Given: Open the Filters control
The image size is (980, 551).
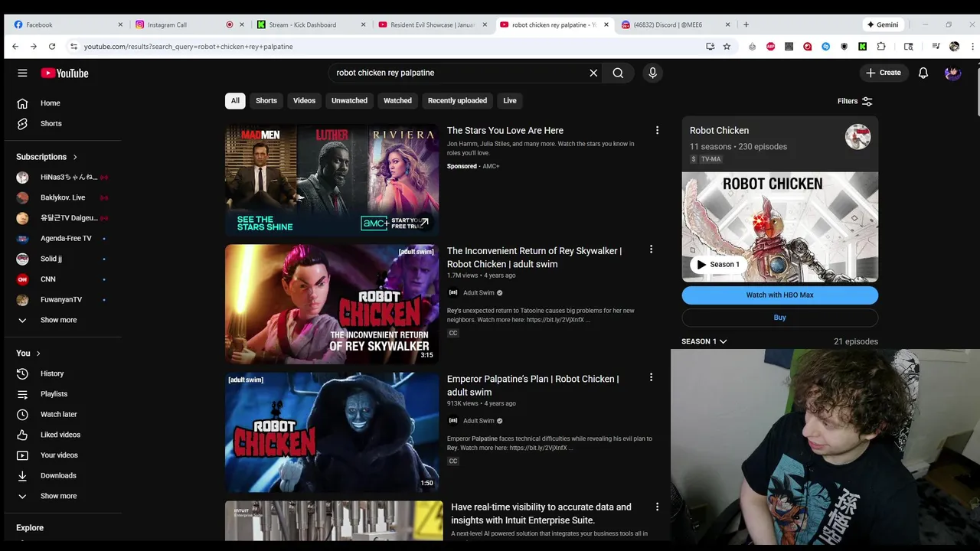Looking at the screenshot, I should pos(855,101).
